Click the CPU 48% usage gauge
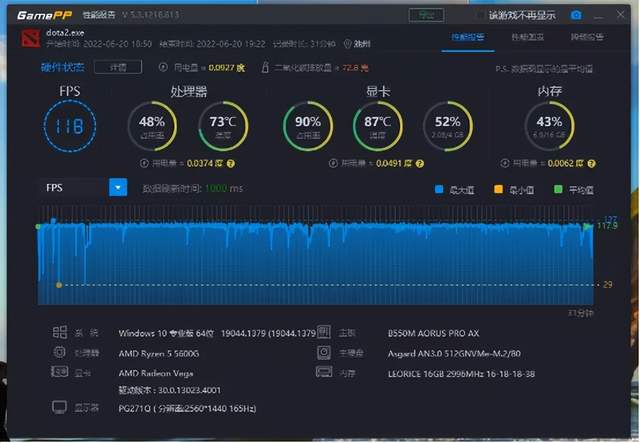The width and height of the screenshot is (640, 443). point(152,126)
